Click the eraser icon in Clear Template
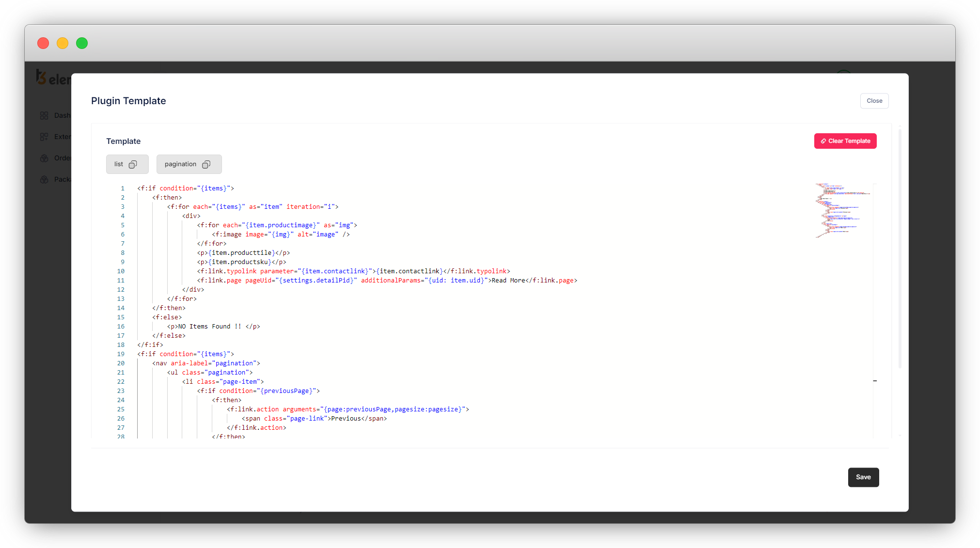 coord(823,141)
